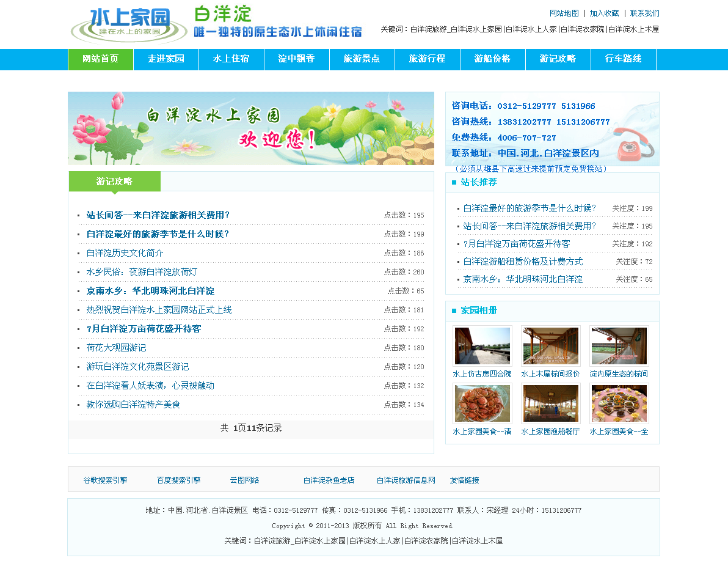The width and height of the screenshot is (728, 566).
Task: Open the 水上家园渔船餐厅 photo
Action: pos(550,403)
